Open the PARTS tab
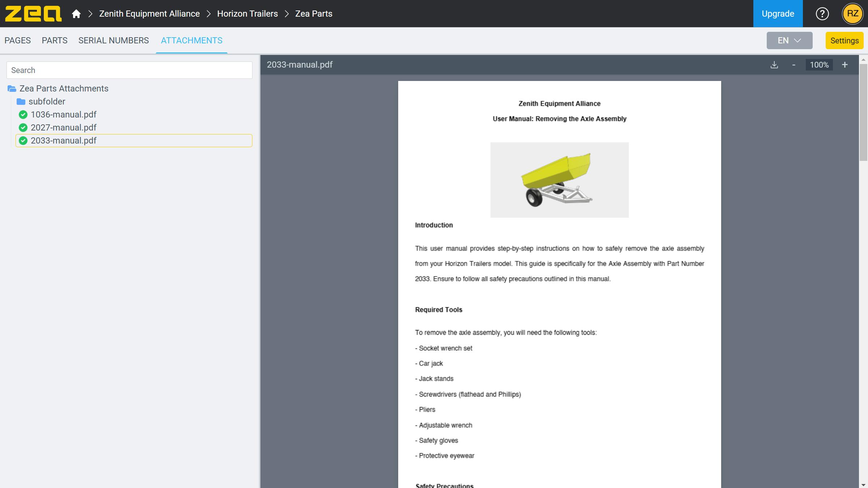This screenshot has height=488, width=868. coord(55,40)
